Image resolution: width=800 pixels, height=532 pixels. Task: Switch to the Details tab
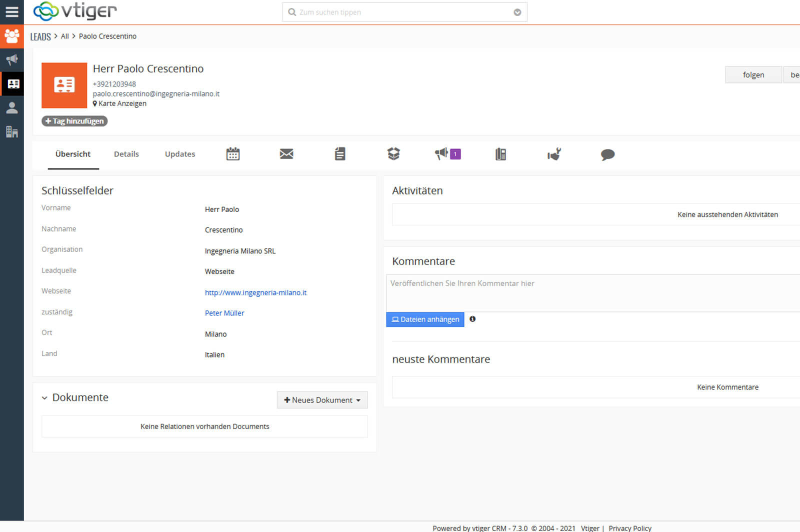pyautogui.click(x=126, y=154)
